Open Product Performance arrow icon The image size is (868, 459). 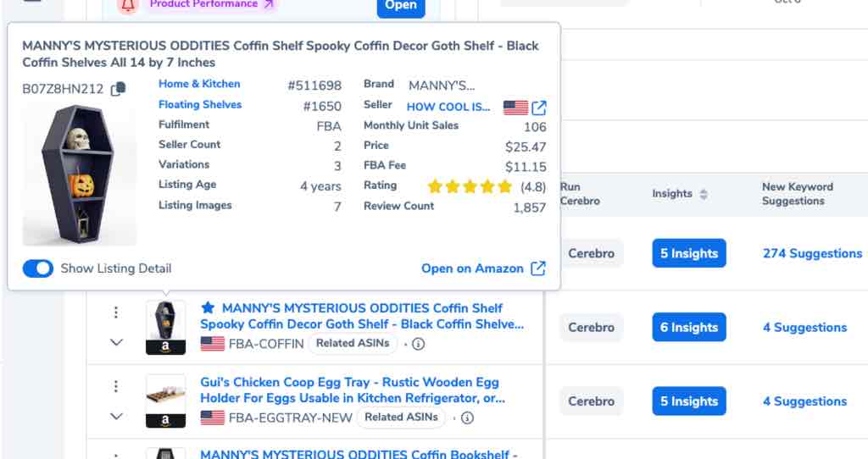coord(269,4)
